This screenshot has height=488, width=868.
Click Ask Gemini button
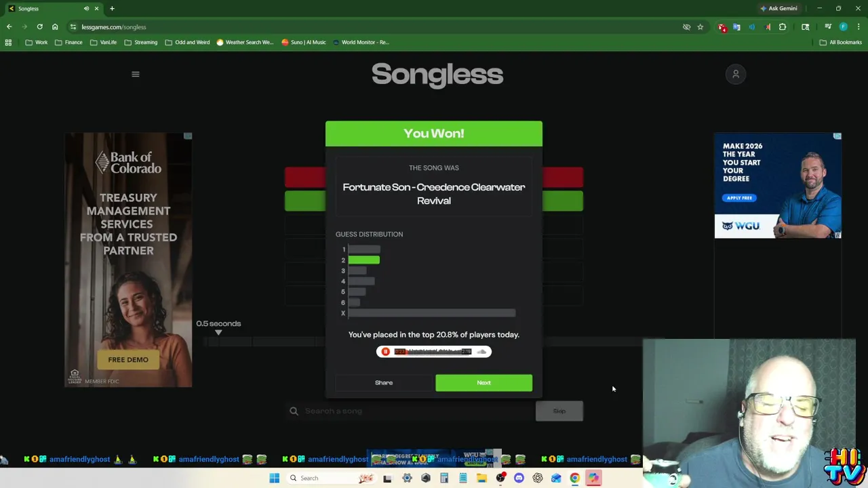pos(778,8)
